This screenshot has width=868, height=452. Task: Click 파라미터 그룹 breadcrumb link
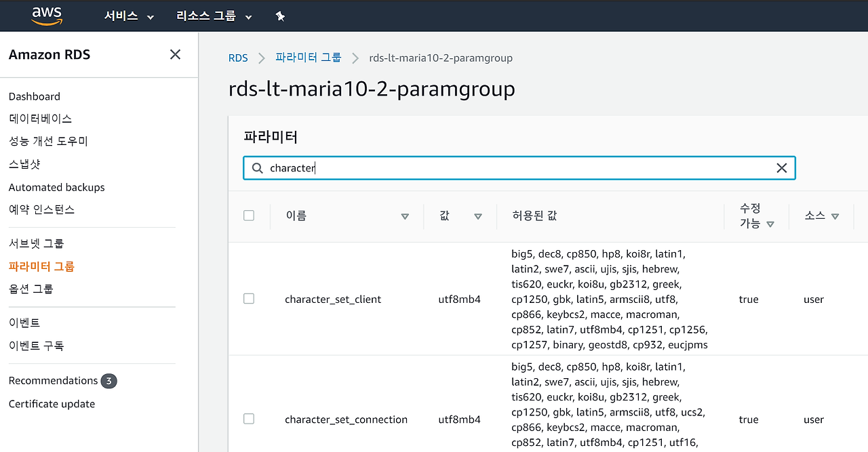[308, 58]
